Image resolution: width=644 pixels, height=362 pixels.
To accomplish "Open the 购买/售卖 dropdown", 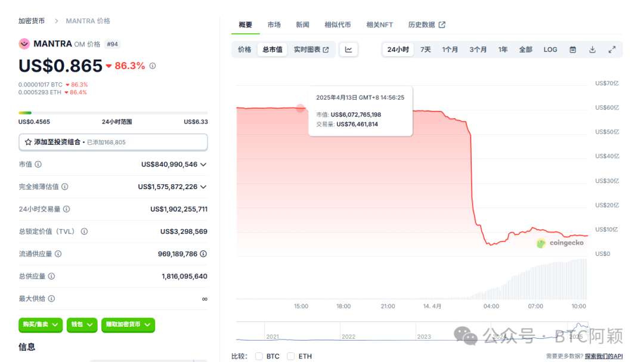I will (x=41, y=324).
